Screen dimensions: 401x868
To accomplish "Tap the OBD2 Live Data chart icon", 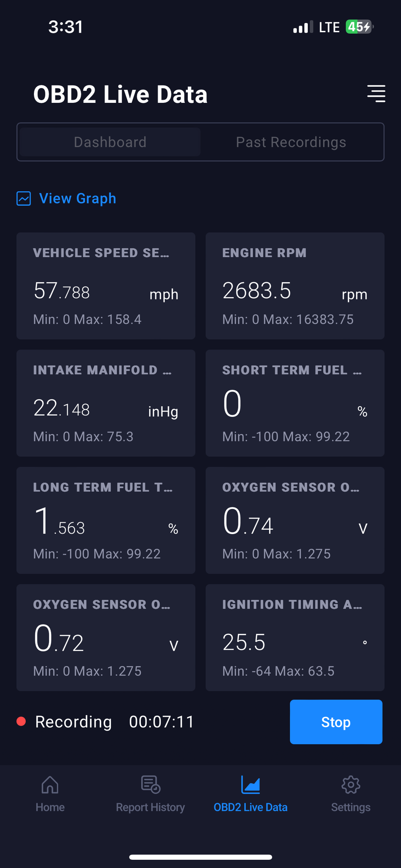I will tap(251, 785).
